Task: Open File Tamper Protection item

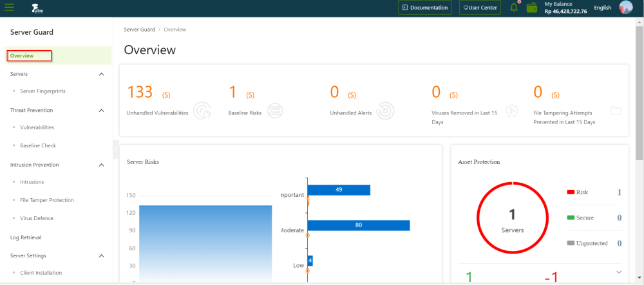Action: [47, 200]
